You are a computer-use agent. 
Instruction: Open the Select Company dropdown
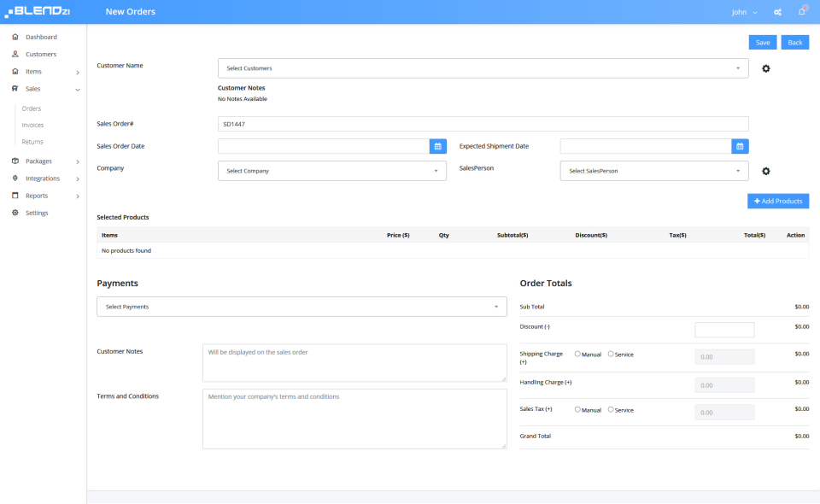pyautogui.click(x=332, y=171)
